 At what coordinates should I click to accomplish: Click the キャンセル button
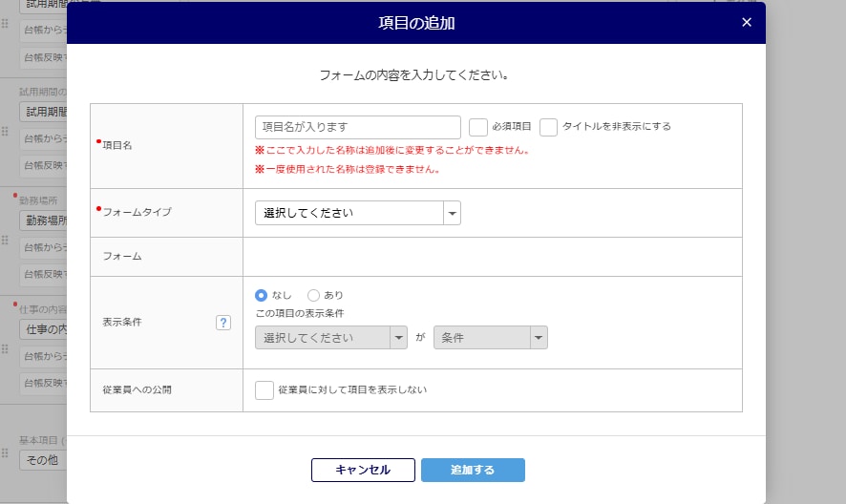[363, 470]
